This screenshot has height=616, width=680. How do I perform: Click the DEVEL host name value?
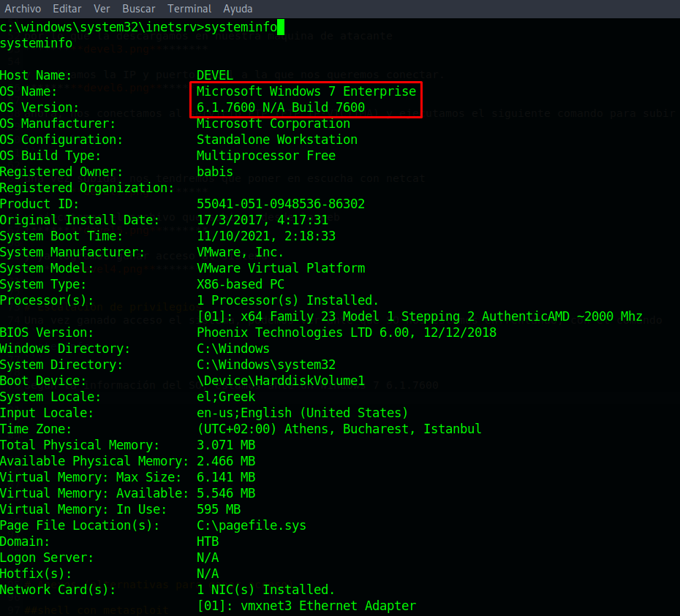(215, 76)
